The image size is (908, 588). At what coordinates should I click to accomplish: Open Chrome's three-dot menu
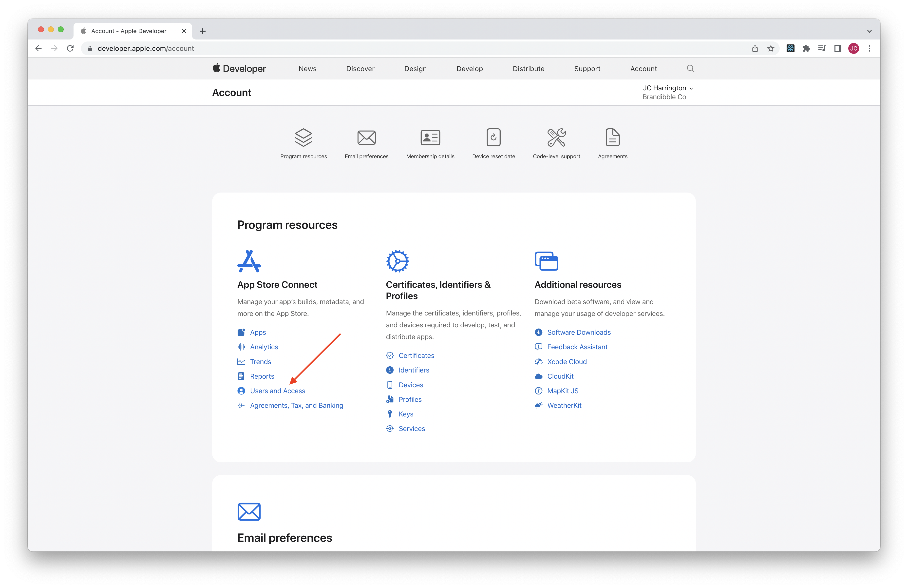(870, 48)
